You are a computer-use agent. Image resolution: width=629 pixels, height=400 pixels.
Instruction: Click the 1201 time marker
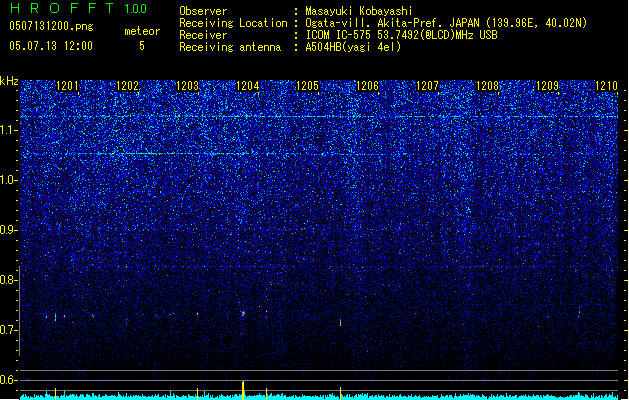click(x=67, y=86)
